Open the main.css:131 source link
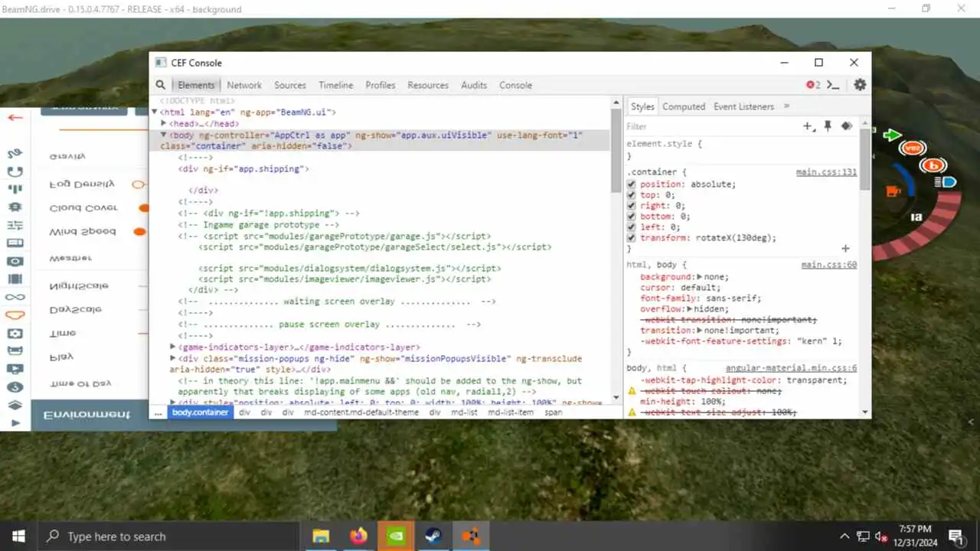 [826, 172]
